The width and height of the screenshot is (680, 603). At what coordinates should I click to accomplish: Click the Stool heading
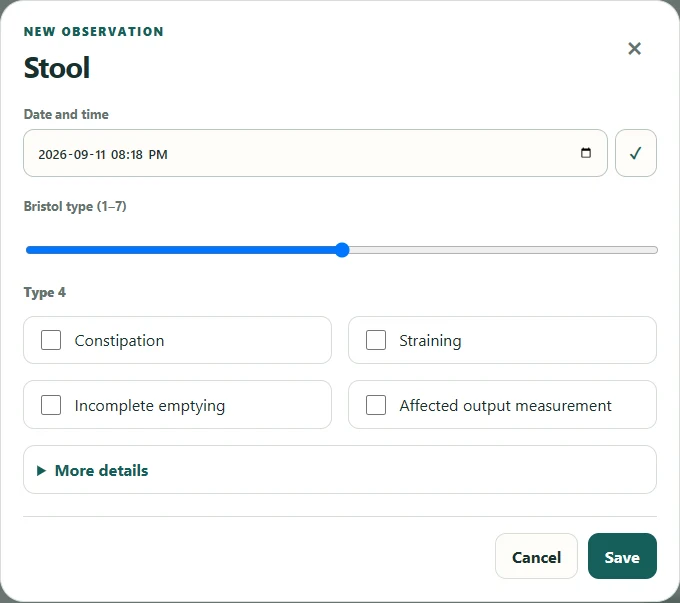coord(57,68)
